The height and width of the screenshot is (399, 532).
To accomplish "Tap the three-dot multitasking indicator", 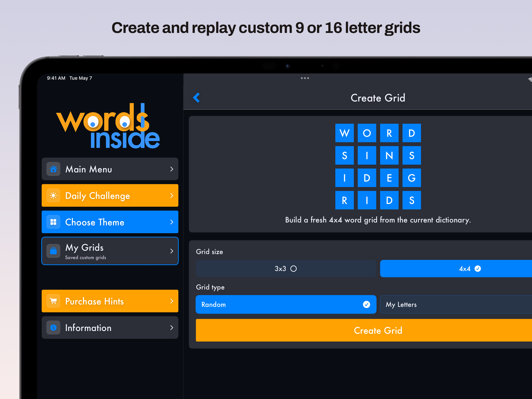I will [x=305, y=78].
